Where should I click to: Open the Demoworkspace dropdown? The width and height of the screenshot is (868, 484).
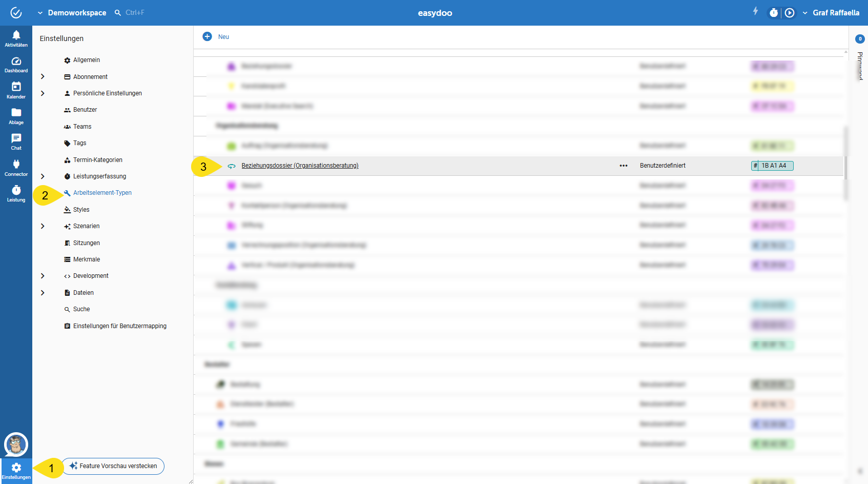[72, 13]
